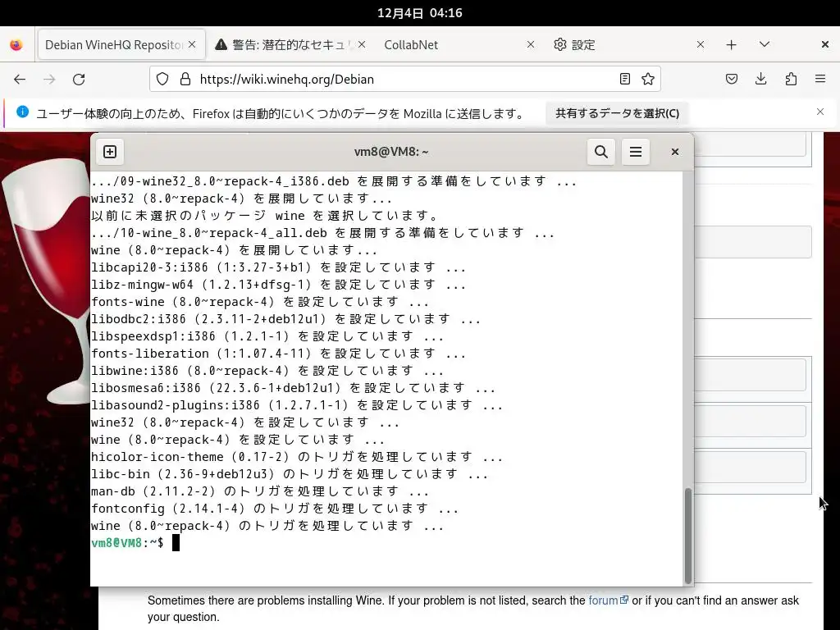Screen dimensions: 840x630
Task: Close the terminal window
Action: pos(675,152)
